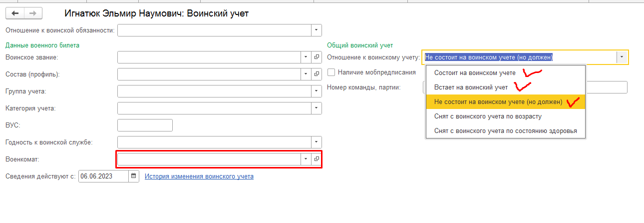Open selection form for Состав (профиль)
The height and width of the screenshot is (223, 644).
(x=317, y=74)
